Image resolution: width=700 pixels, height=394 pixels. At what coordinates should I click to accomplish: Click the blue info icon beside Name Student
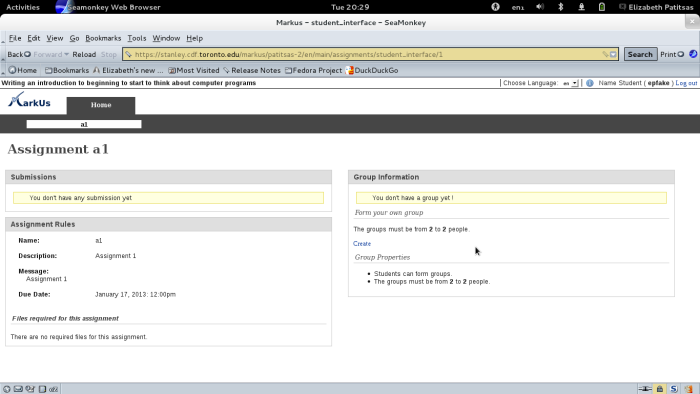[x=590, y=83]
